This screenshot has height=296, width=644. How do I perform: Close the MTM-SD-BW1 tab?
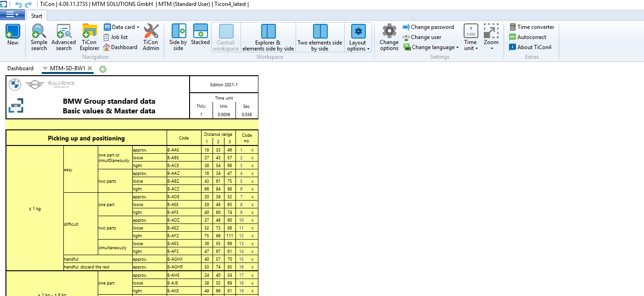click(x=90, y=68)
